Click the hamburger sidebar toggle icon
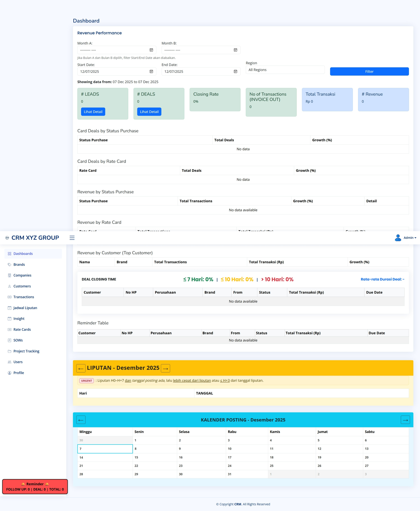 point(72,238)
